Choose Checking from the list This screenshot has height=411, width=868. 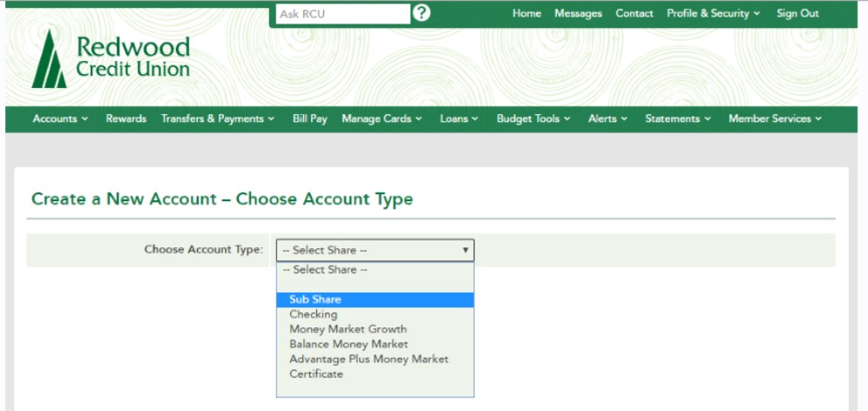[376, 314]
